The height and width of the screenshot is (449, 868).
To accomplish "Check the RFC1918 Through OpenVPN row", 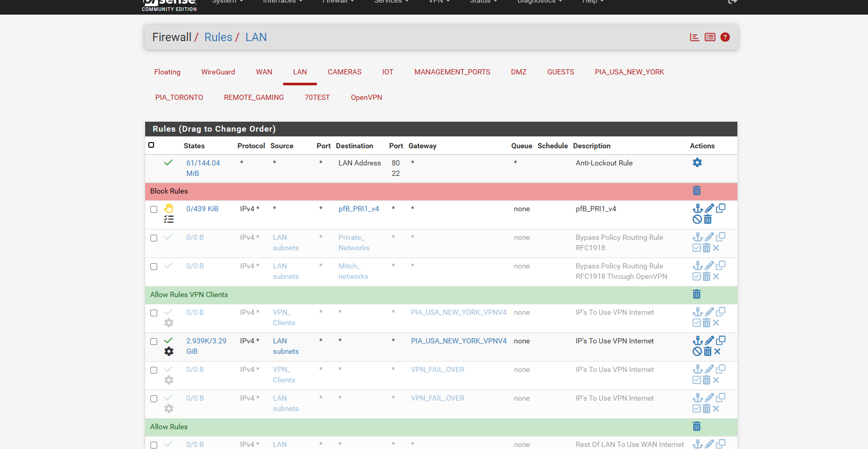I will 154,266.
